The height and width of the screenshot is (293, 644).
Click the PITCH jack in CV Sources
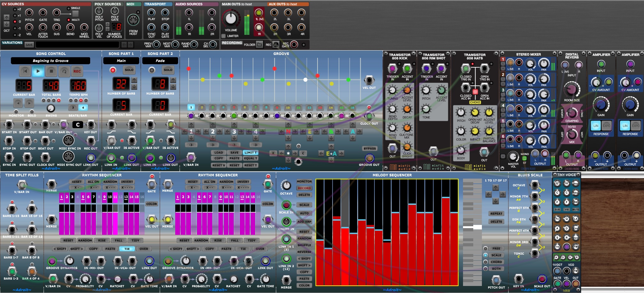(x=29, y=13)
